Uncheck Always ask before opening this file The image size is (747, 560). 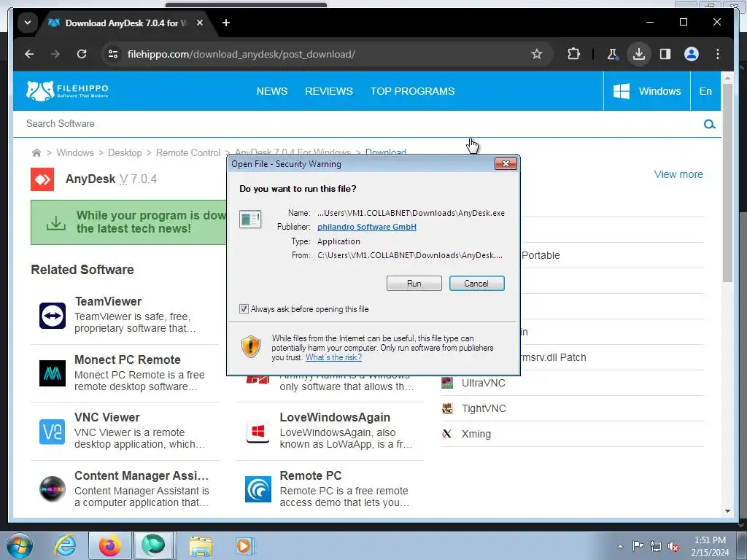(x=244, y=309)
